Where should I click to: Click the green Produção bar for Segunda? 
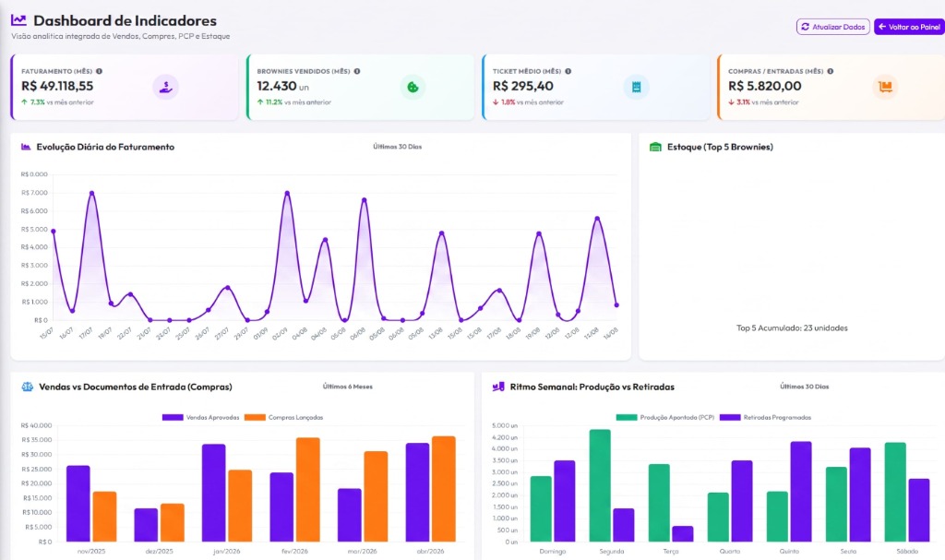coord(600,485)
